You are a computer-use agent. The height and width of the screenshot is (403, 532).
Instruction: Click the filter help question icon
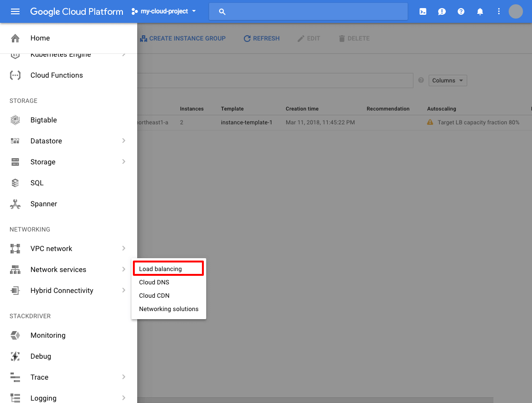pos(421,81)
